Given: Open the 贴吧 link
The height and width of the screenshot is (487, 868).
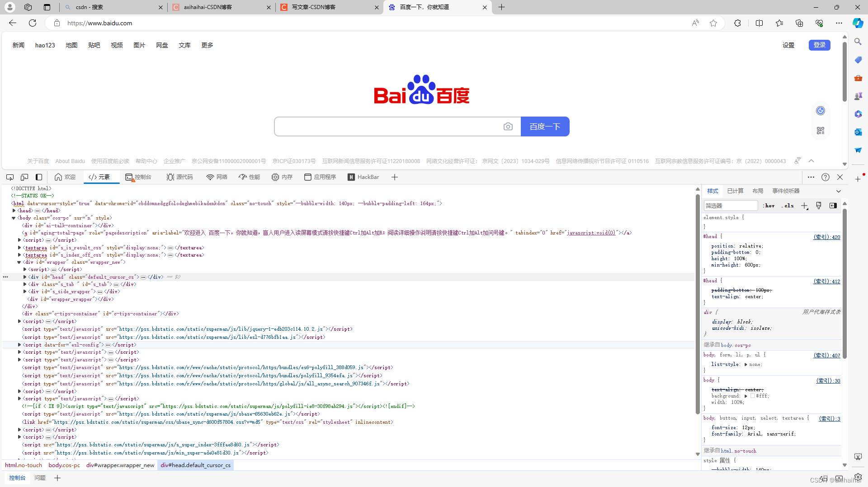Looking at the screenshot, I should 94,45.
